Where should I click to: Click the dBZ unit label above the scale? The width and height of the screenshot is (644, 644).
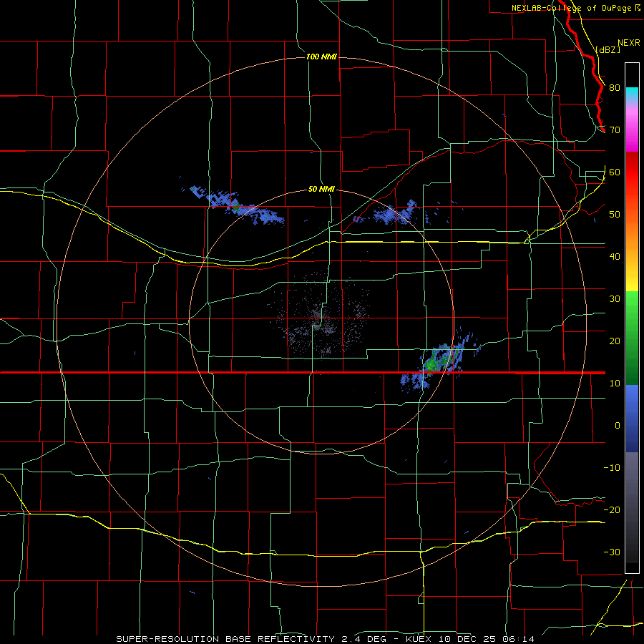[608, 49]
